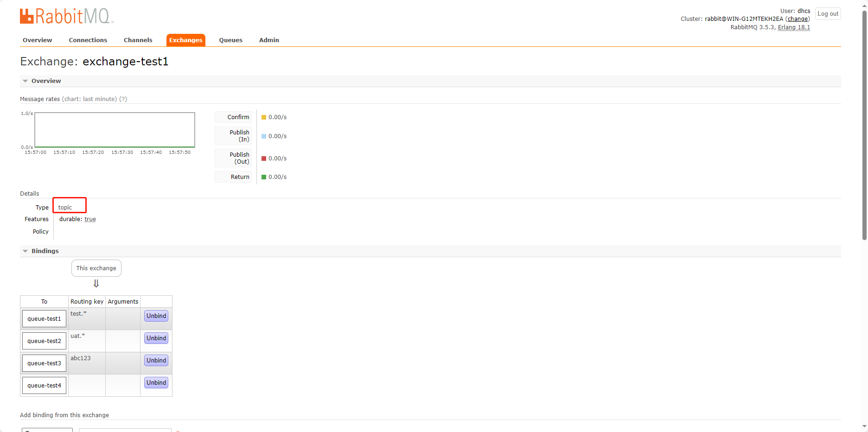Open the queue-test1 binding destination

pos(44,319)
